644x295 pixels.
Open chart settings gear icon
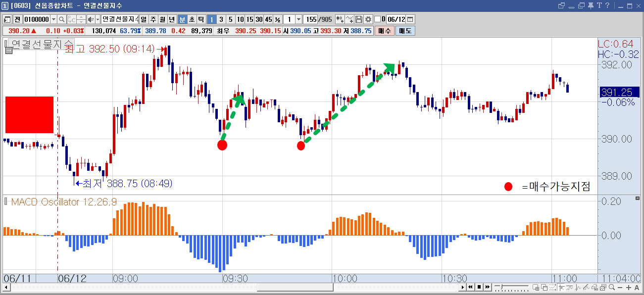(x=368, y=19)
